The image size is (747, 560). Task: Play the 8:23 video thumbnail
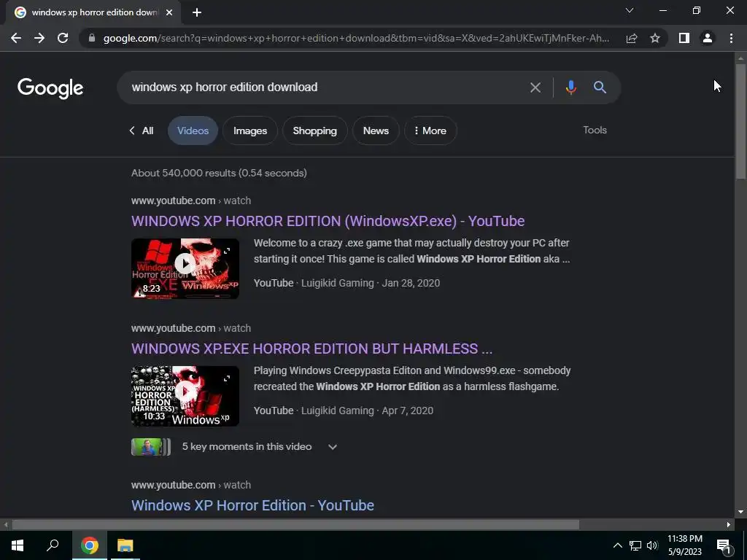pyautogui.click(x=185, y=268)
